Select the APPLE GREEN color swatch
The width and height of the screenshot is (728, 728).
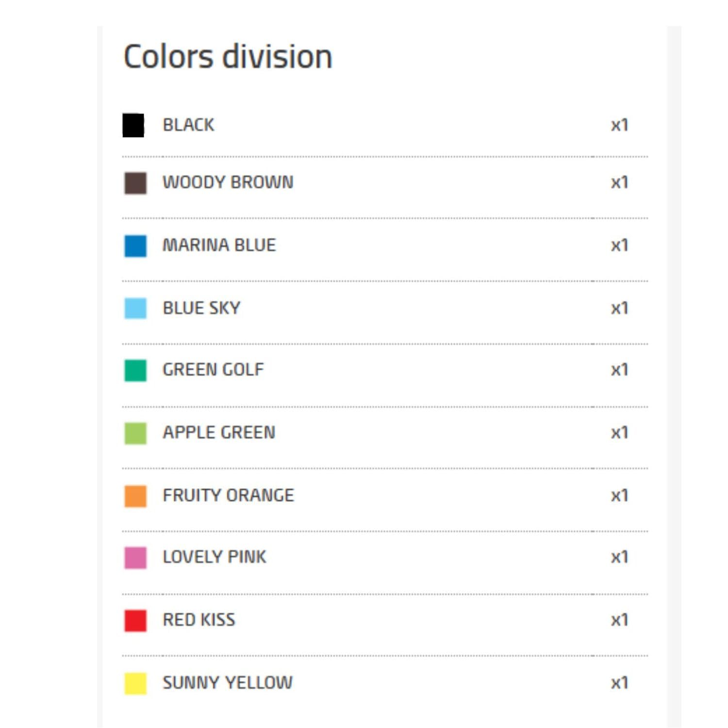134,431
